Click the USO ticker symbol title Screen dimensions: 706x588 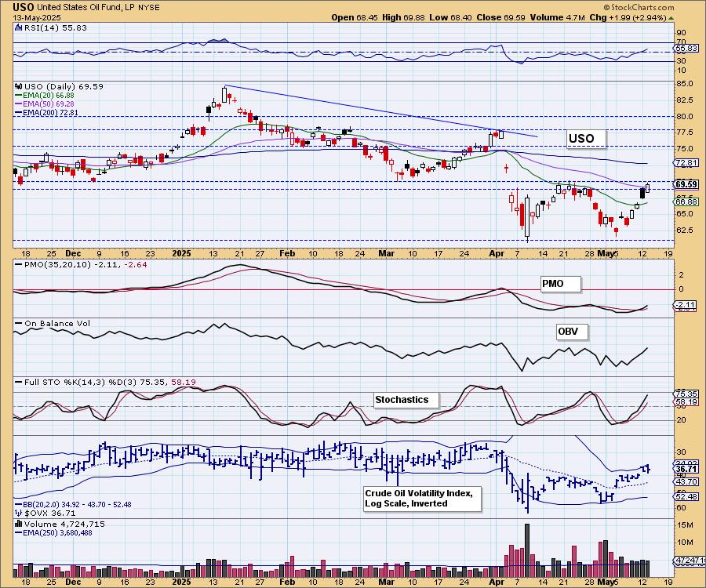point(24,7)
